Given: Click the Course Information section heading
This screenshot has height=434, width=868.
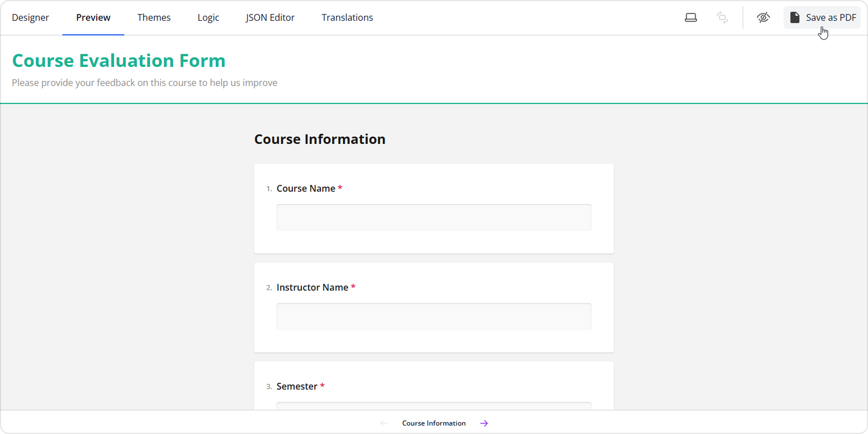Looking at the screenshot, I should pos(319,139).
